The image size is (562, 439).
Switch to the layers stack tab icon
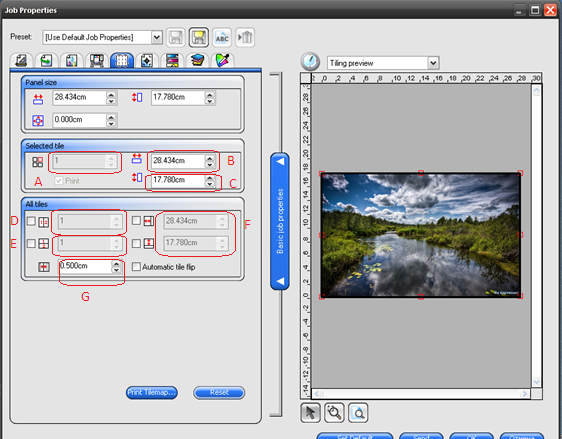(x=197, y=60)
